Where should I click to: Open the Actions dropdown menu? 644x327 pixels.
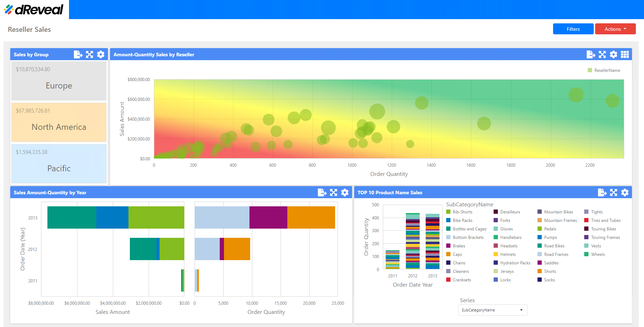pos(615,29)
